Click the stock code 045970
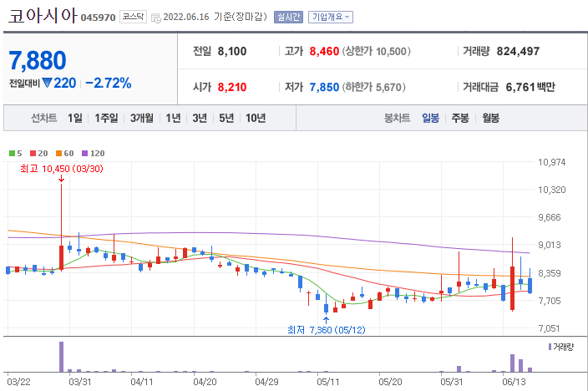 (x=98, y=18)
